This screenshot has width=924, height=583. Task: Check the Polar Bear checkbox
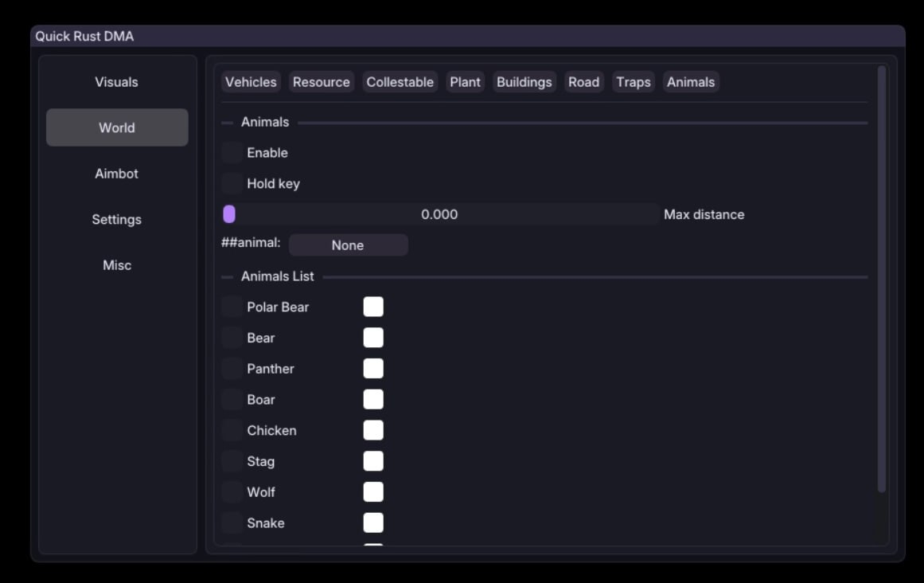pyautogui.click(x=232, y=307)
